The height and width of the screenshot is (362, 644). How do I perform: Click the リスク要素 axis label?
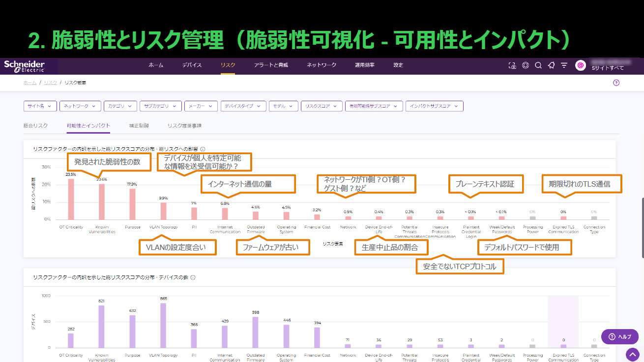333,244
